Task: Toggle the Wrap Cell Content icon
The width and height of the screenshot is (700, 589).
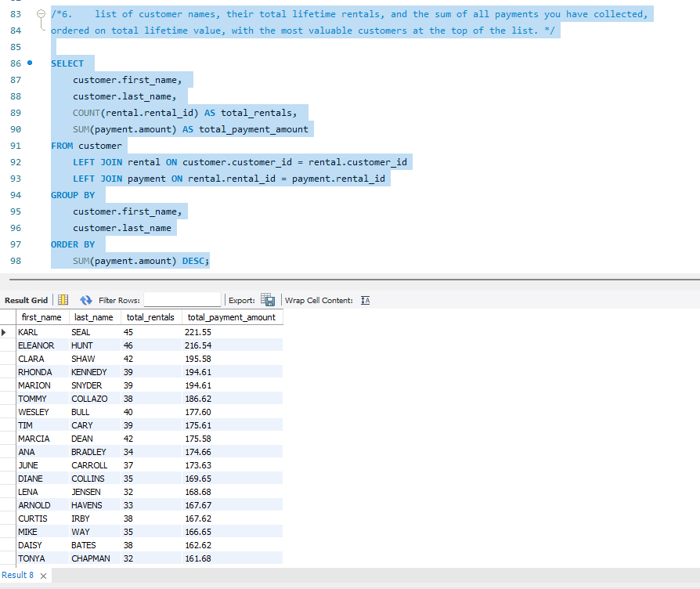Action: tap(365, 300)
